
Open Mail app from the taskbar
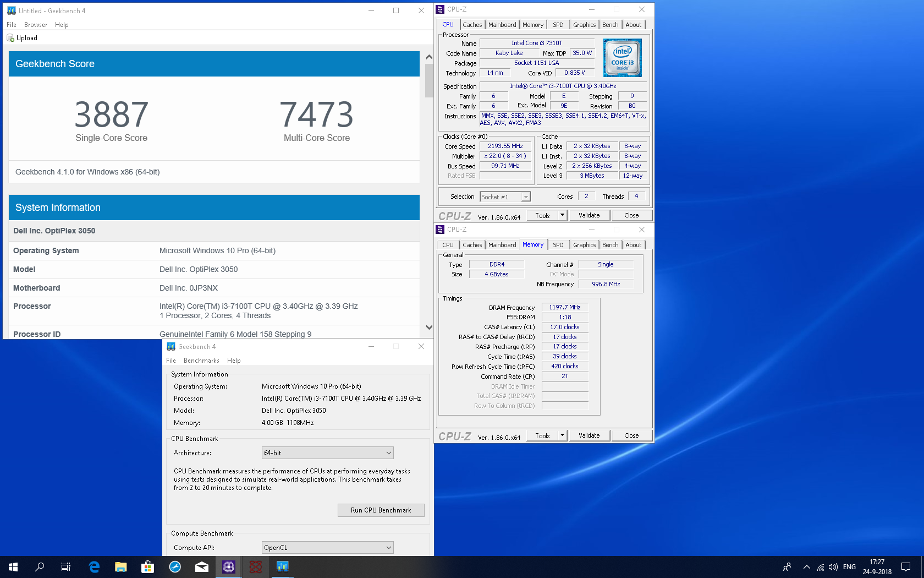coord(202,567)
